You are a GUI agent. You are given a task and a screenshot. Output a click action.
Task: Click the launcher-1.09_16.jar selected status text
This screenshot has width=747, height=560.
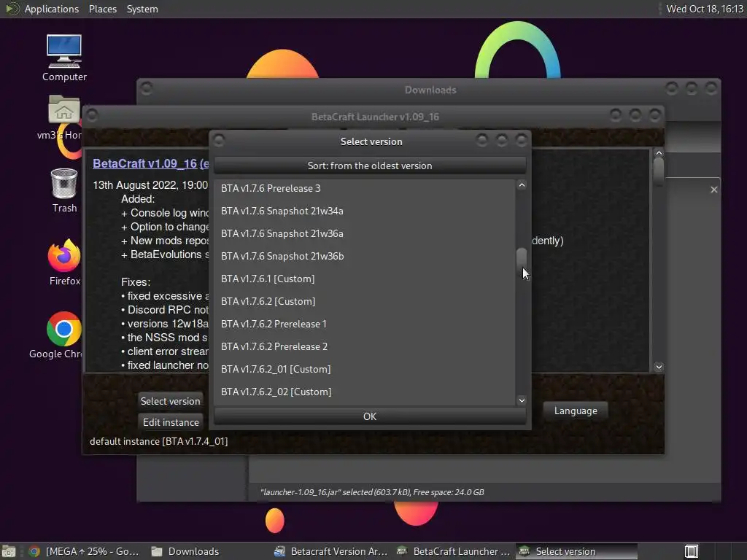click(x=372, y=492)
